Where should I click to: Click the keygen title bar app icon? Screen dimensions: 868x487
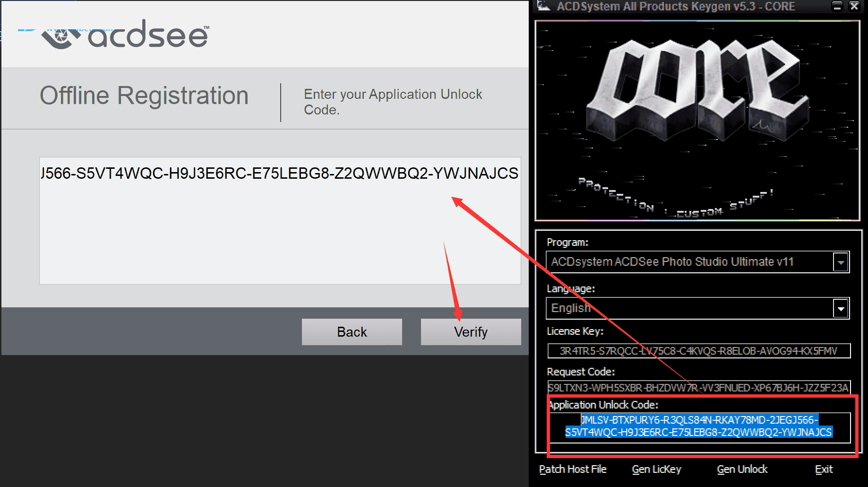tap(544, 6)
